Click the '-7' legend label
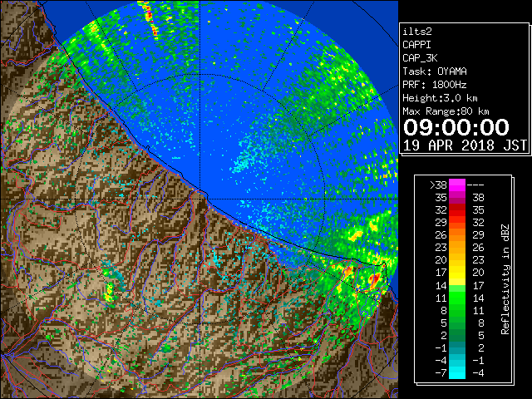Viewport: 532px width, 399px height. click(441, 373)
